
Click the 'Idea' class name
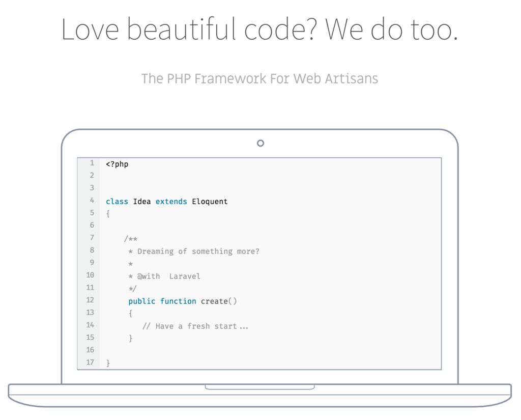tap(142, 202)
